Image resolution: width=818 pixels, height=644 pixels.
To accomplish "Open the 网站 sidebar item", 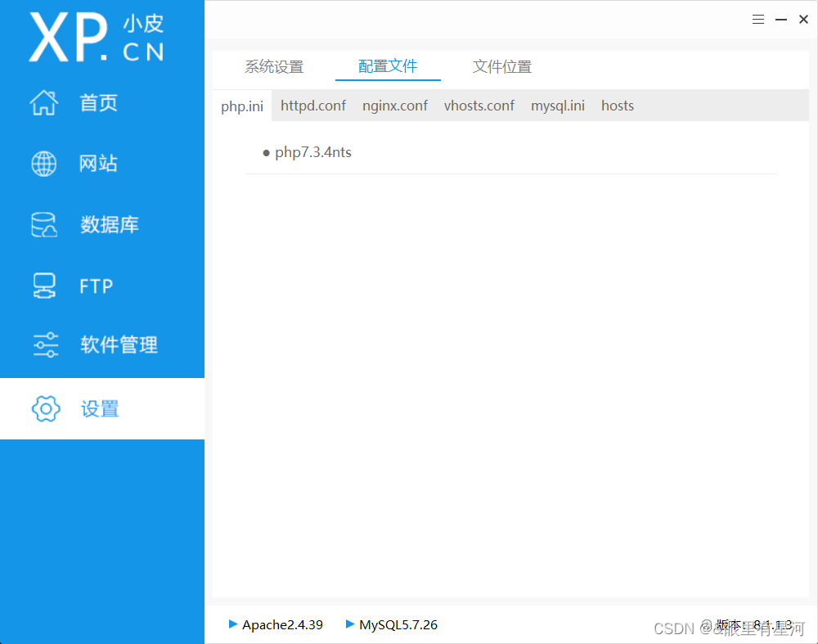I will [x=98, y=164].
